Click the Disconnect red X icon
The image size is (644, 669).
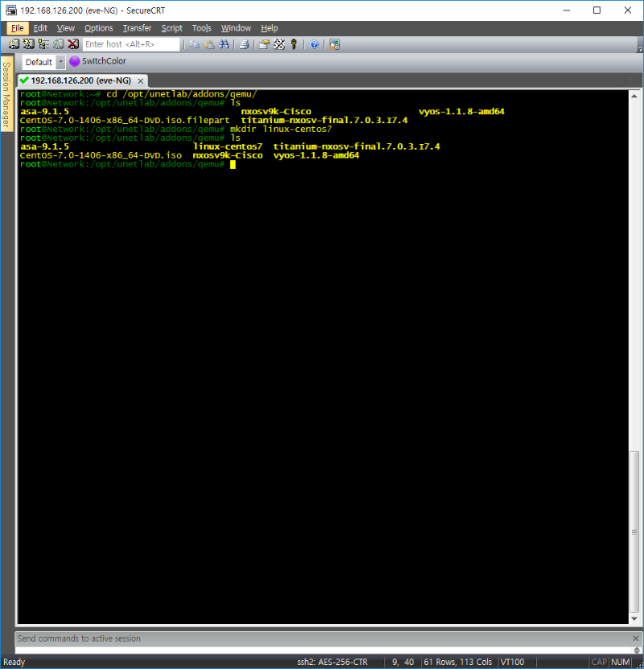[x=73, y=44]
